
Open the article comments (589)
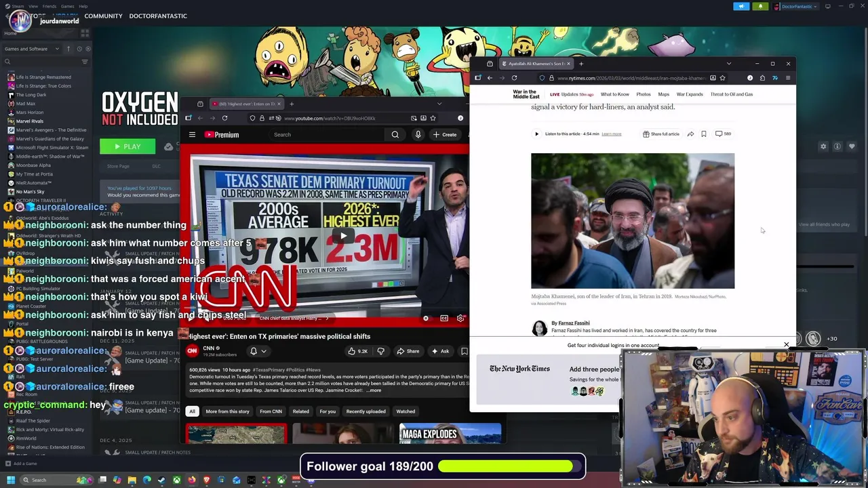(723, 134)
